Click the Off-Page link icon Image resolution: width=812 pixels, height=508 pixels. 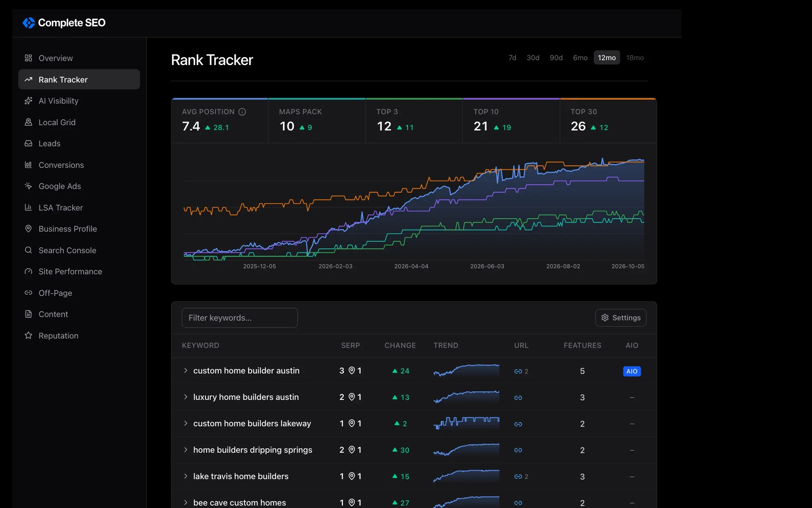click(28, 293)
